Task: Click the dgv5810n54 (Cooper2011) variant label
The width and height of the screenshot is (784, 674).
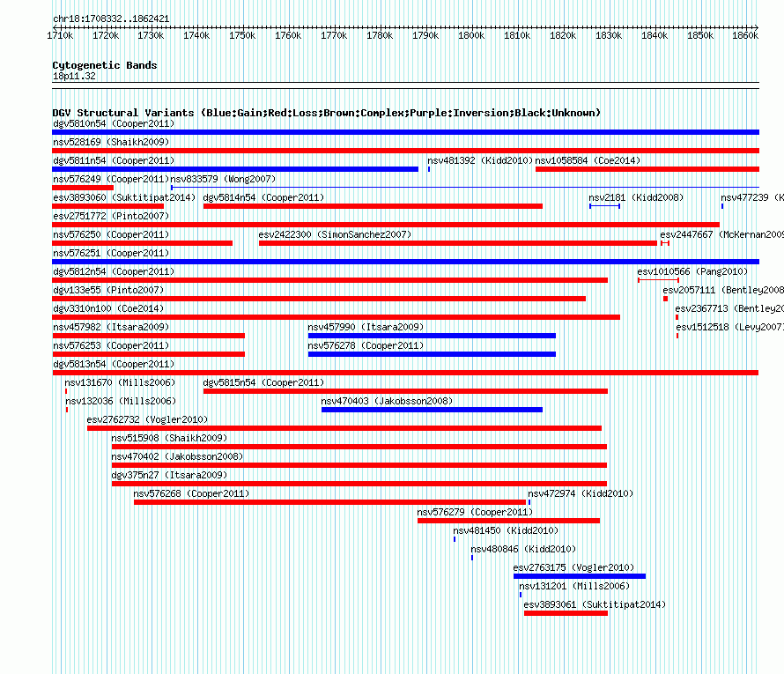Action: (x=114, y=123)
